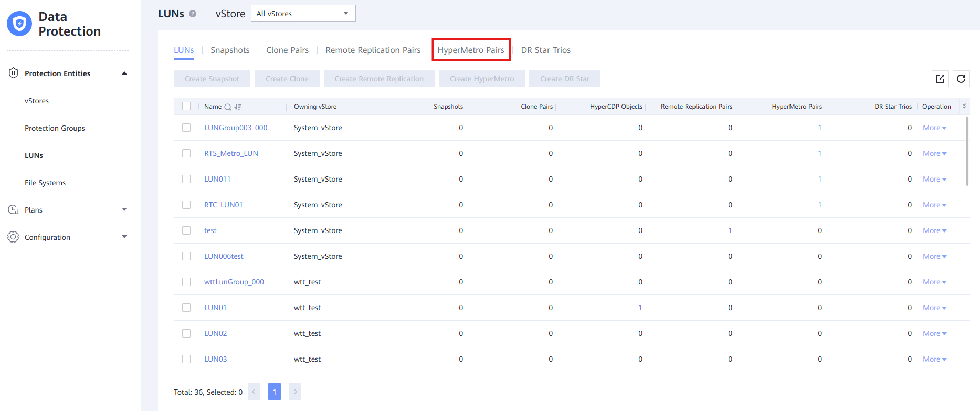Click the refresh icon above the table
This screenshot has height=411, width=980.
tap(961, 79)
